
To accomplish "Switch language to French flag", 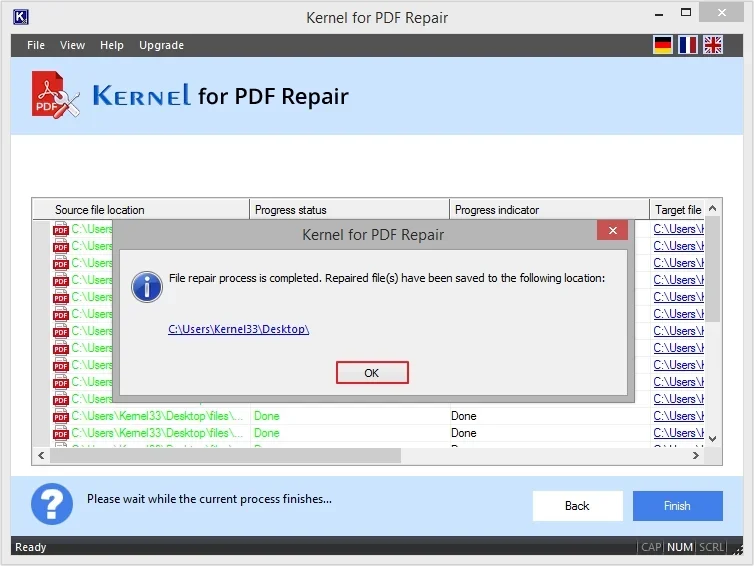I will [x=688, y=45].
